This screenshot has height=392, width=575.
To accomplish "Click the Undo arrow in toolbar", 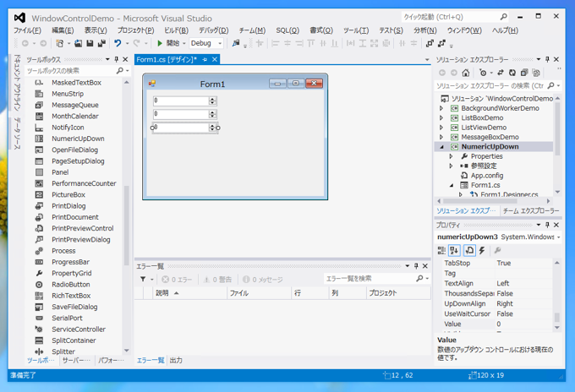I will click(118, 43).
